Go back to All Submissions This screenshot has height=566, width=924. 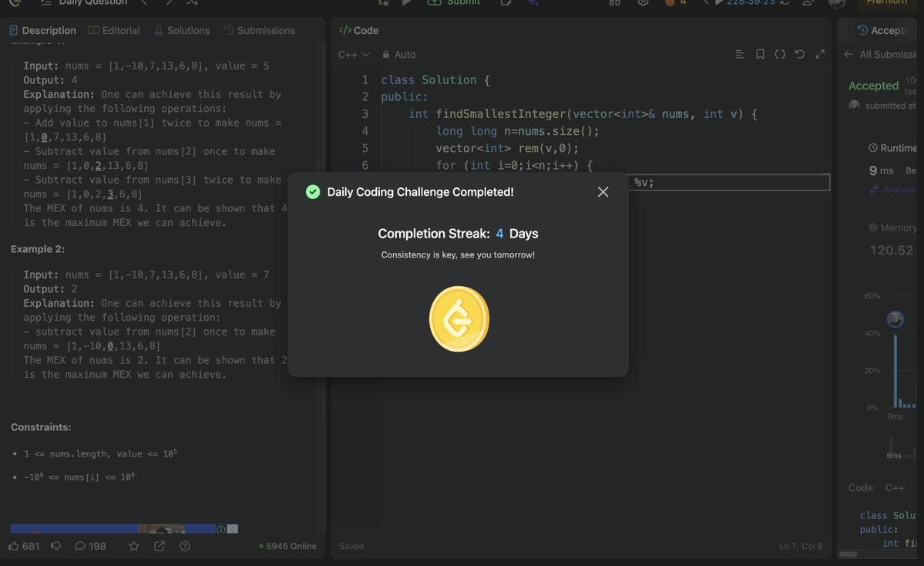pyautogui.click(x=880, y=54)
